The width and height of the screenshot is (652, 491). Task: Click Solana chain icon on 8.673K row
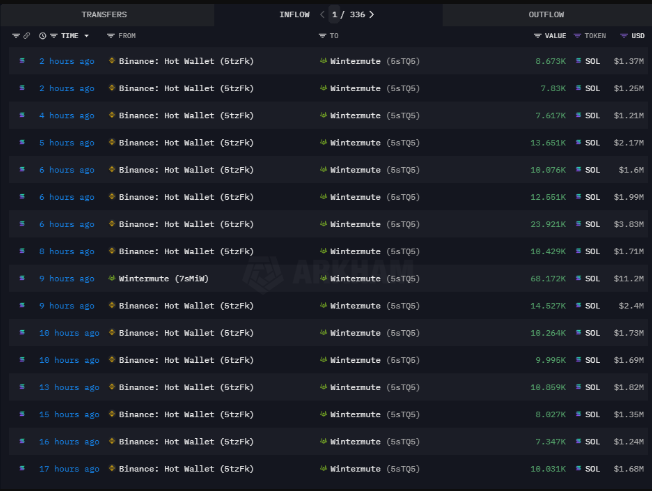click(22, 61)
